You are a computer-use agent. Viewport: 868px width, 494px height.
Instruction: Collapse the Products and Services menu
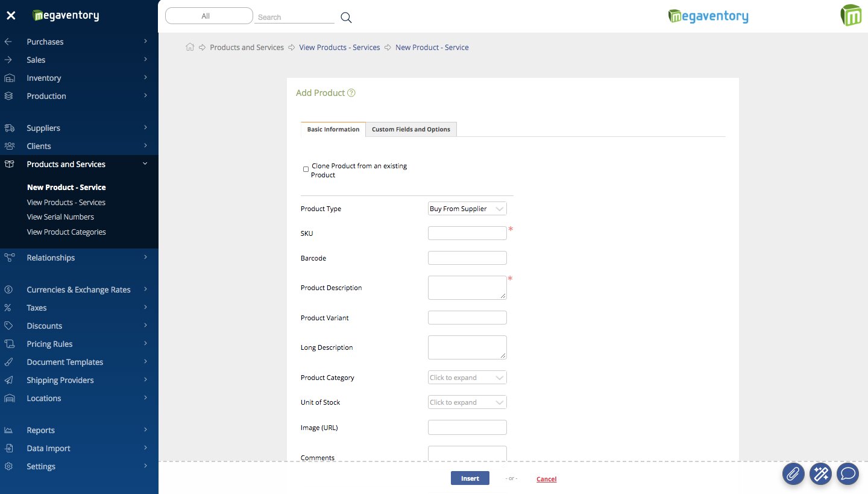[x=145, y=164]
